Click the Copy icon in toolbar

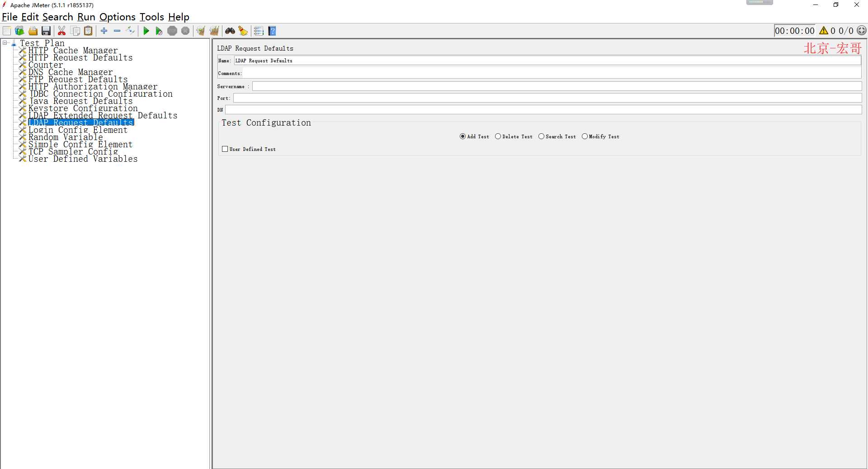tap(75, 31)
